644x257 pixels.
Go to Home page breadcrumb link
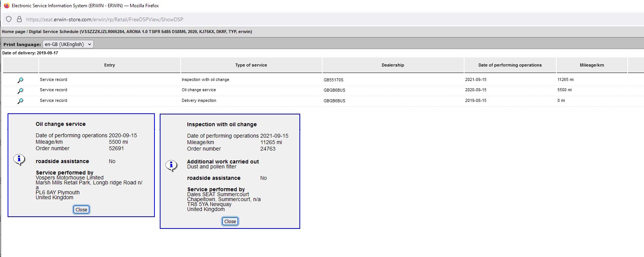coord(13,32)
